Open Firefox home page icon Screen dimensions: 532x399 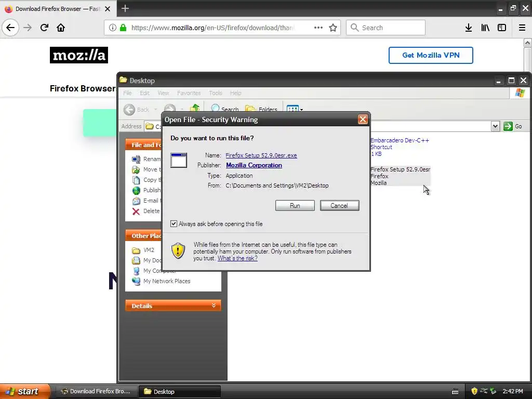tap(61, 28)
